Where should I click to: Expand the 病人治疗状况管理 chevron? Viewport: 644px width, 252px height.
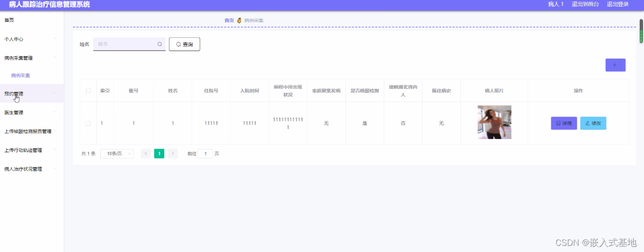click(55, 169)
